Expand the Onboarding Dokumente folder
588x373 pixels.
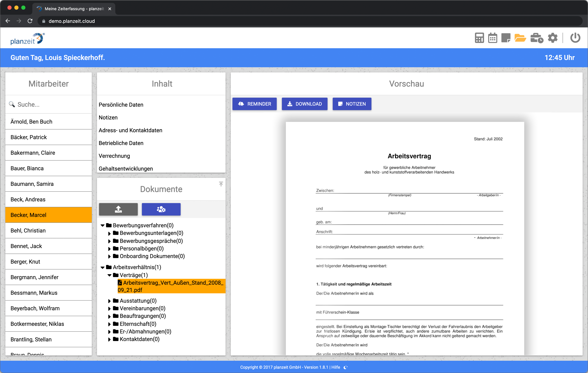[109, 256]
